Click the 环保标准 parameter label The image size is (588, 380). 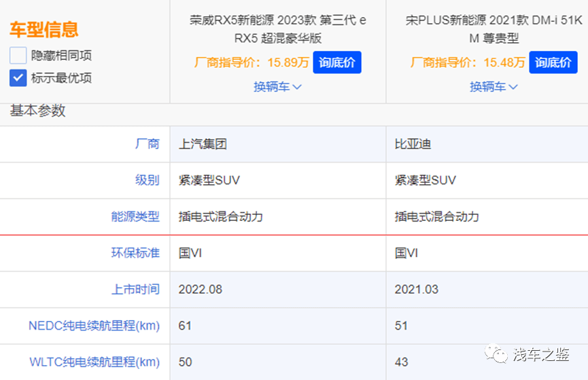pyautogui.click(x=135, y=253)
